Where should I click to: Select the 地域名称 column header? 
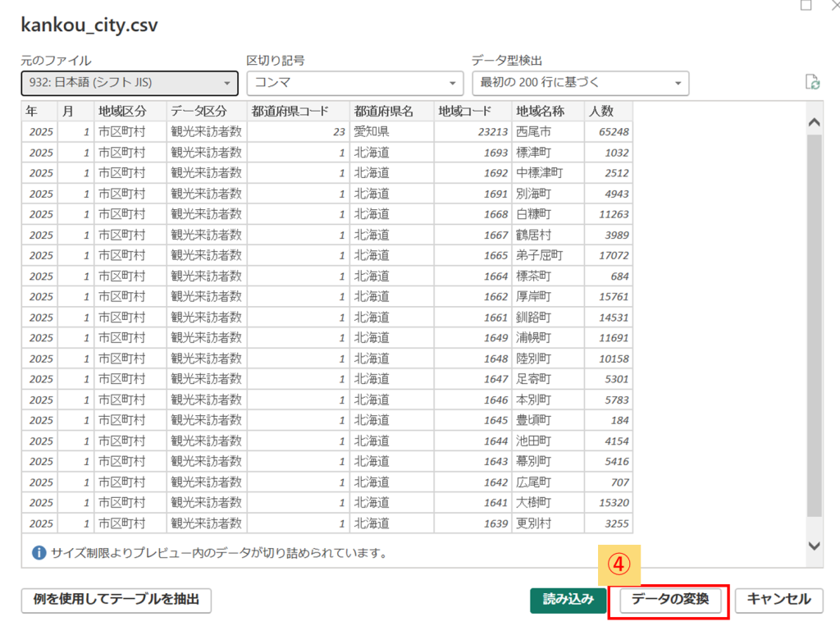pos(548,111)
